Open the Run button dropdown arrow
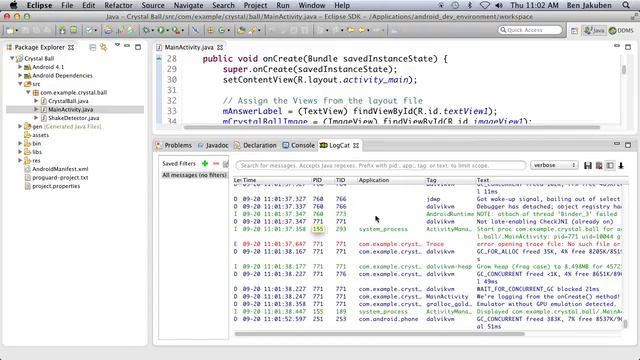This screenshot has width=640, height=360. click(167, 31)
